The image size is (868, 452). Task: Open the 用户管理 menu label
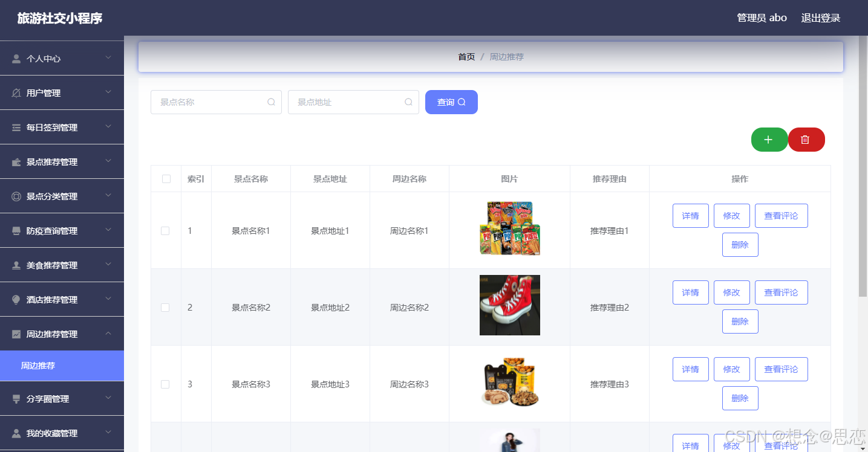click(44, 93)
